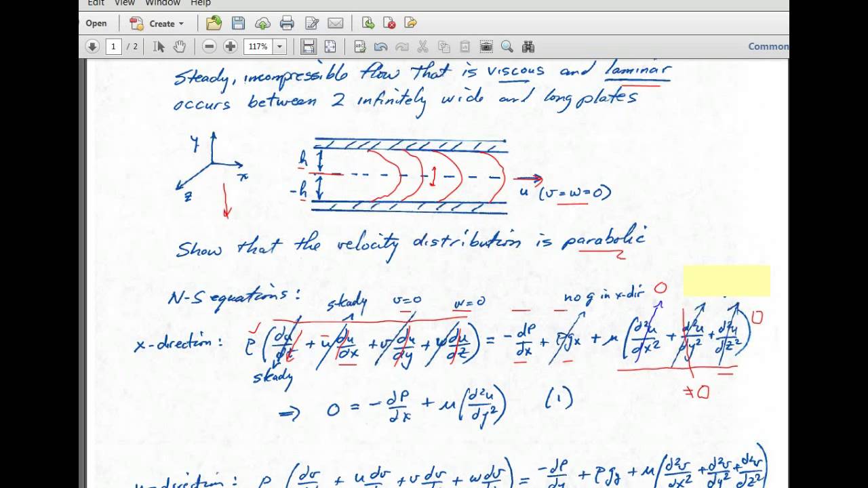
Task: Click the Find magnifier icon
Action: point(507,47)
